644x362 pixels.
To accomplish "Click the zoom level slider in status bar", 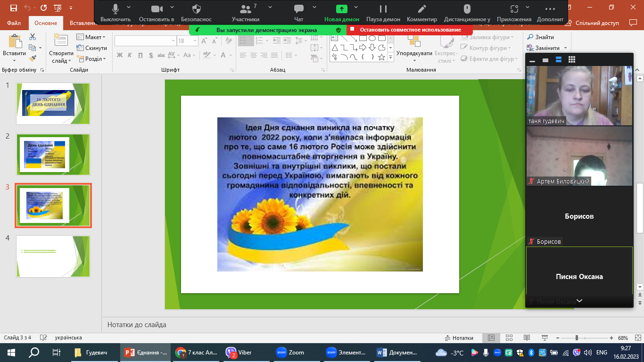I will pos(577,338).
